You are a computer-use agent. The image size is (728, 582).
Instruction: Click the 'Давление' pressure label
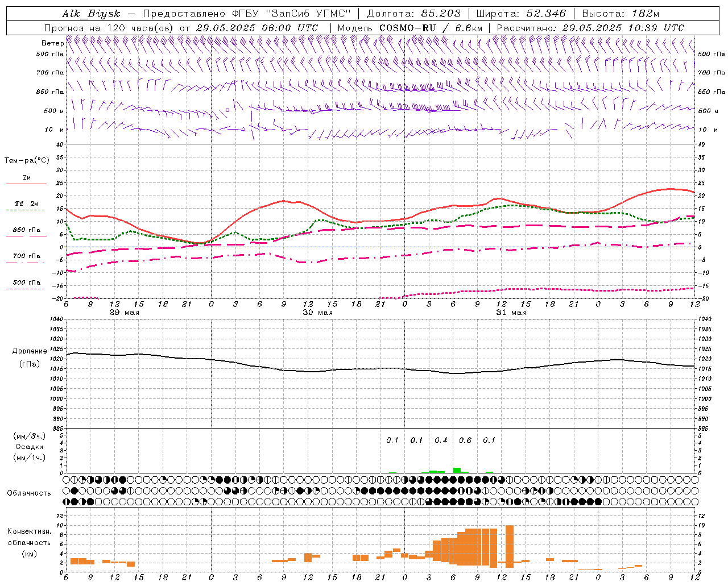30,352
